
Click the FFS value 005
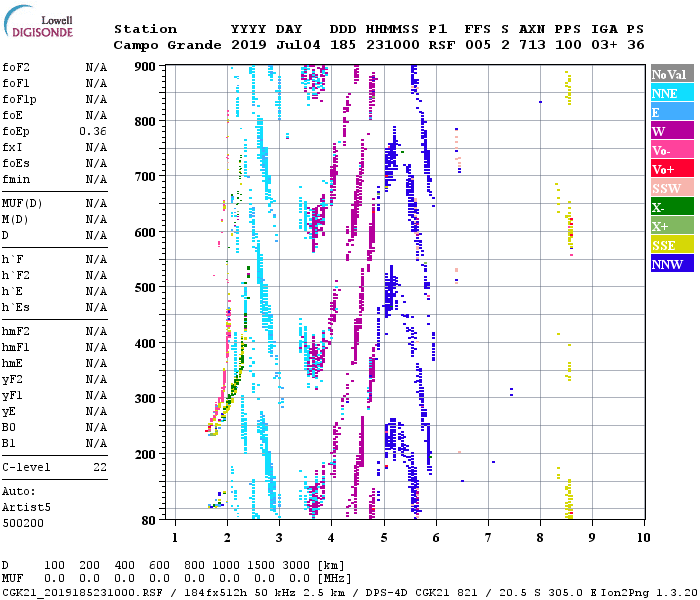click(478, 45)
